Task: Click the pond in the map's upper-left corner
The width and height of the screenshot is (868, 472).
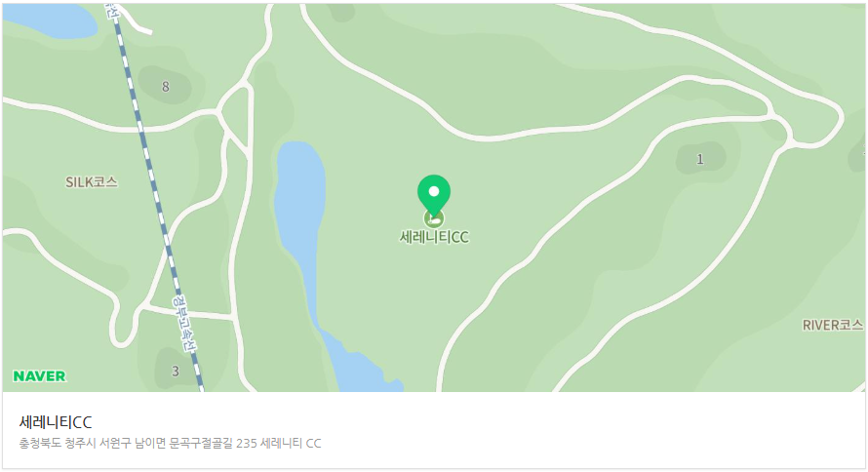Action: [x=50, y=21]
